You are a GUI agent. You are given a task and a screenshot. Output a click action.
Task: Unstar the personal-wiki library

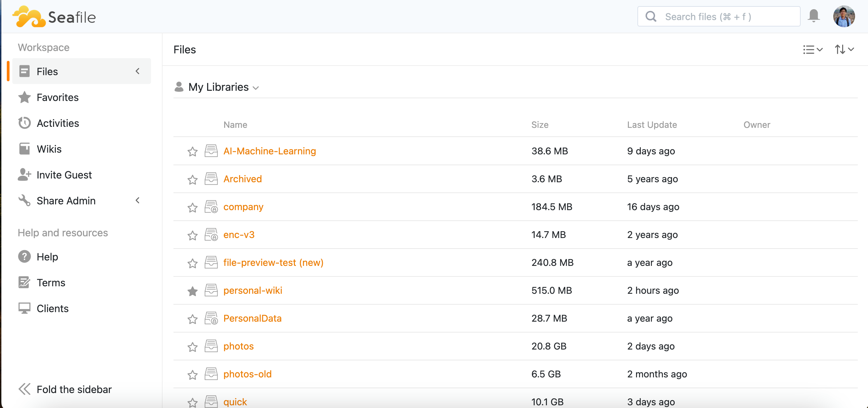point(192,291)
